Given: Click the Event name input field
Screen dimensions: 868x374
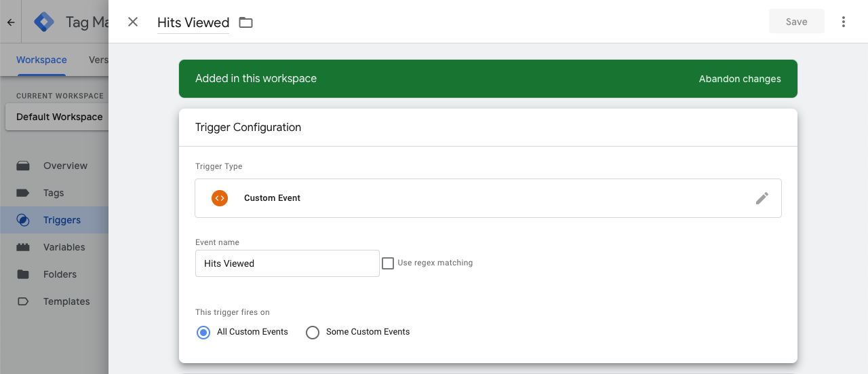Looking at the screenshot, I should pos(288,263).
